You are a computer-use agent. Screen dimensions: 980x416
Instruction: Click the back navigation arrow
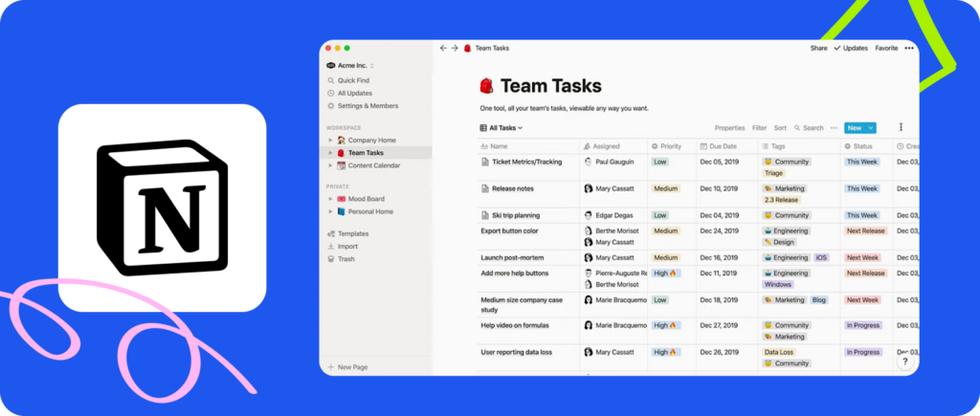coord(442,48)
